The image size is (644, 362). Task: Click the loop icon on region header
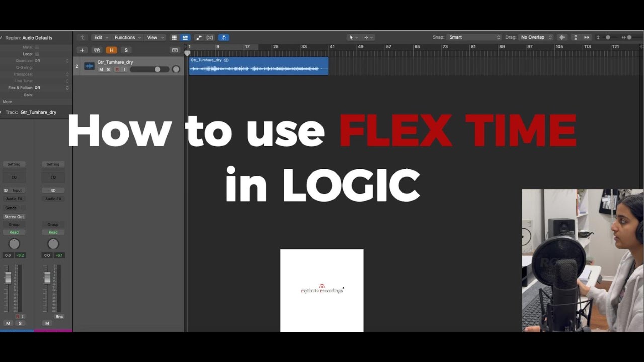[226, 60]
